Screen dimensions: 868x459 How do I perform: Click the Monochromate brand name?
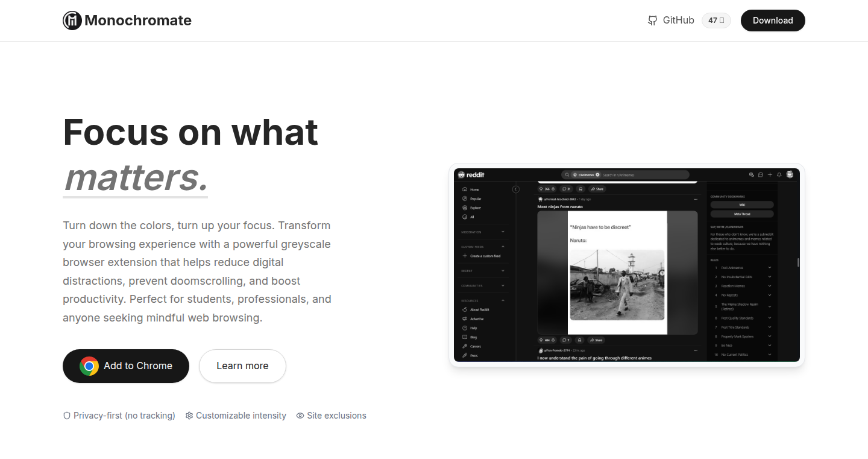pos(138,21)
